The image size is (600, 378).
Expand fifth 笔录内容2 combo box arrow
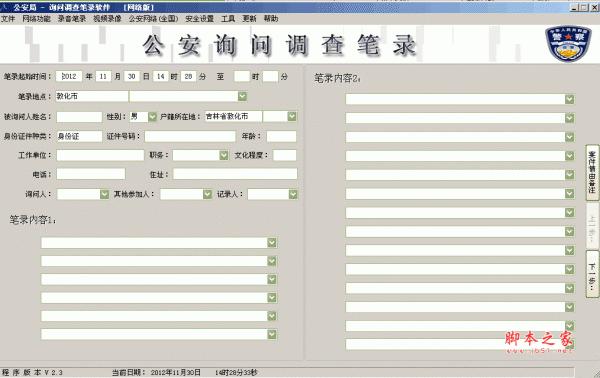[569, 175]
